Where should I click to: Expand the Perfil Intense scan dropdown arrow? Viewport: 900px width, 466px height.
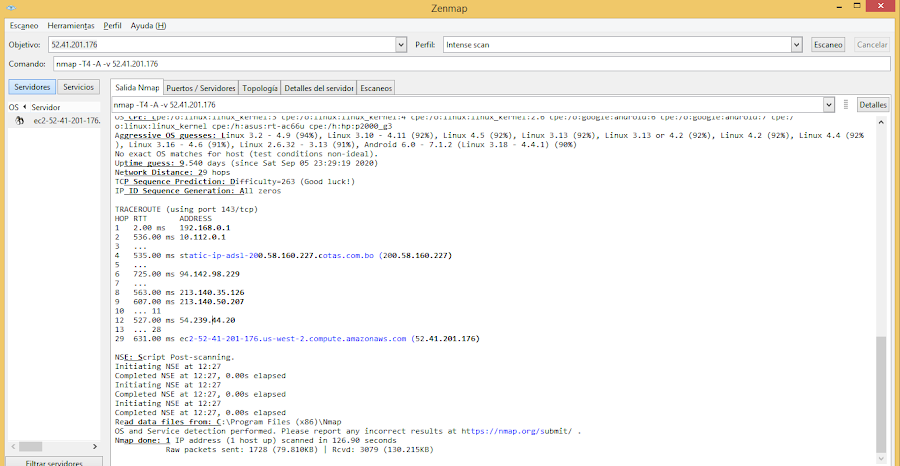coord(796,45)
